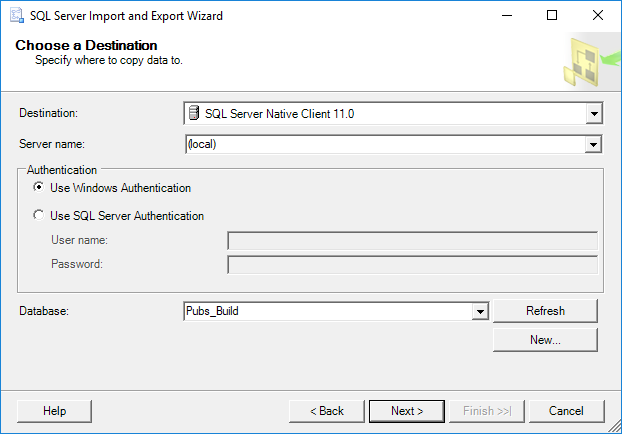622x434 pixels.
Task: Click into the Server name field
Action: [x=385, y=144]
